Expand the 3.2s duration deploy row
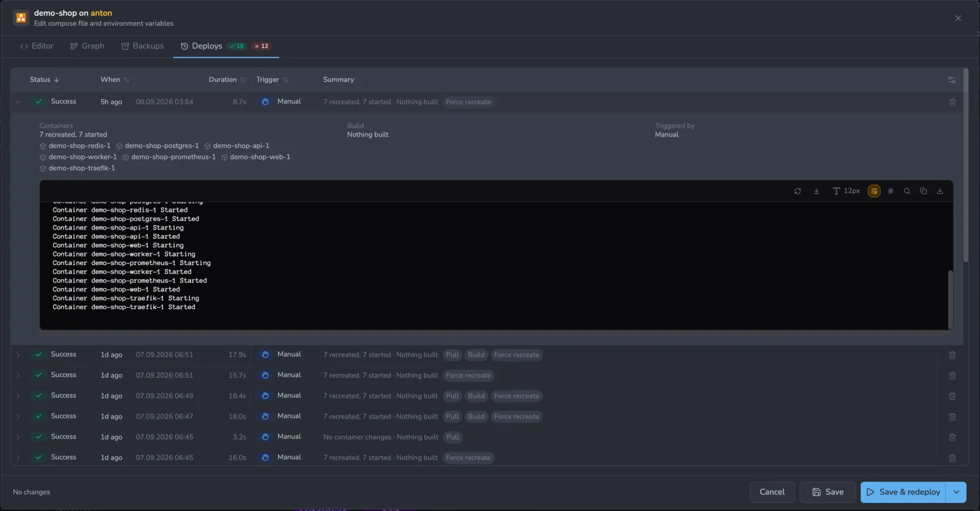 tap(18, 437)
